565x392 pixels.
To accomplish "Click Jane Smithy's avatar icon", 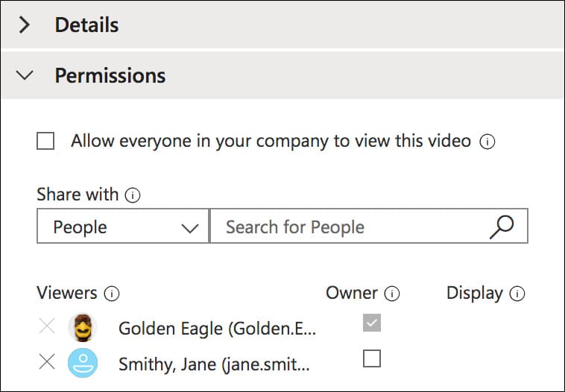I will [82, 363].
